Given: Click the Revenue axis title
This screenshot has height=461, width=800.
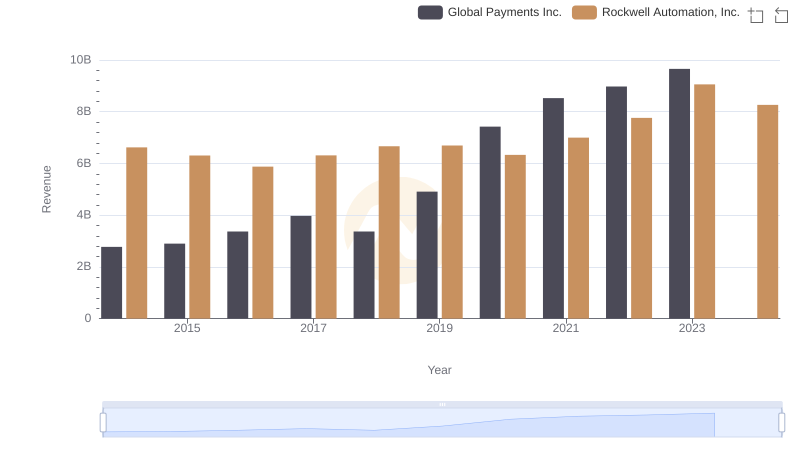Looking at the screenshot, I should [46, 189].
